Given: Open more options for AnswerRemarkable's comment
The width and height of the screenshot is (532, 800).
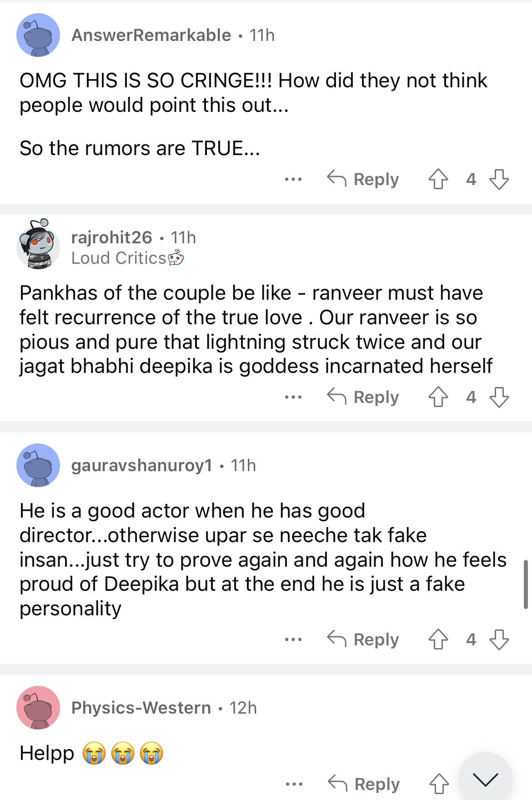Looking at the screenshot, I should point(293,179).
